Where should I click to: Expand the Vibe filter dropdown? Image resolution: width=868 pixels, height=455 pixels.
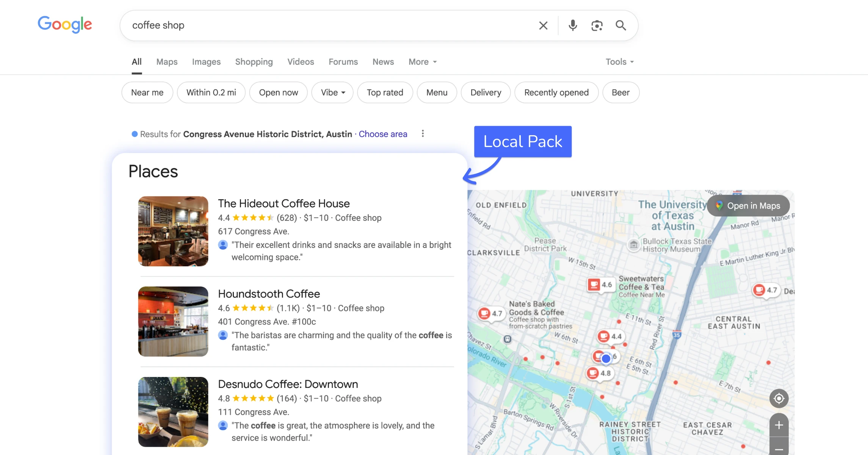pyautogui.click(x=332, y=92)
